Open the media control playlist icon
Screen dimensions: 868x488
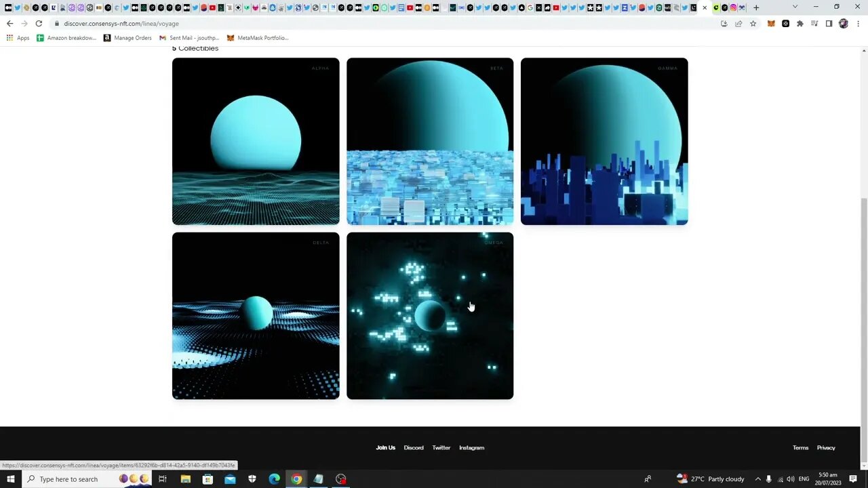(814, 23)
